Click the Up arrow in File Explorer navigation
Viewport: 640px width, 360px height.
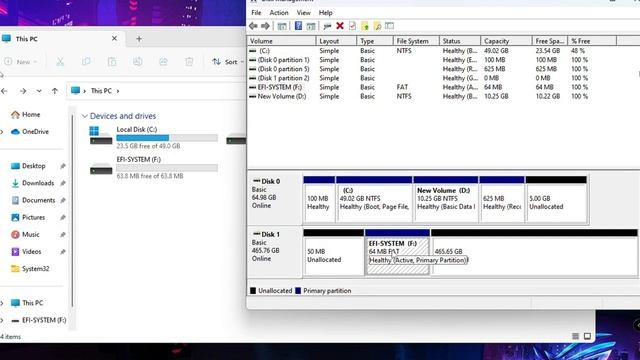(x=55, y=91)
